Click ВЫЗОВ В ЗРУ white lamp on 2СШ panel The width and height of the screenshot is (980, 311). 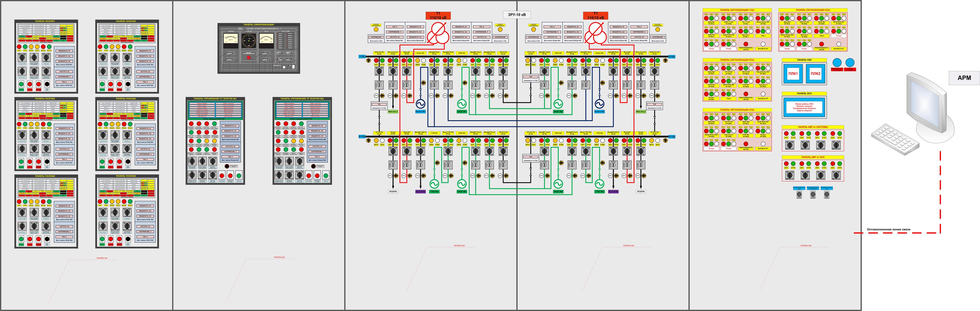coord(838,44)
